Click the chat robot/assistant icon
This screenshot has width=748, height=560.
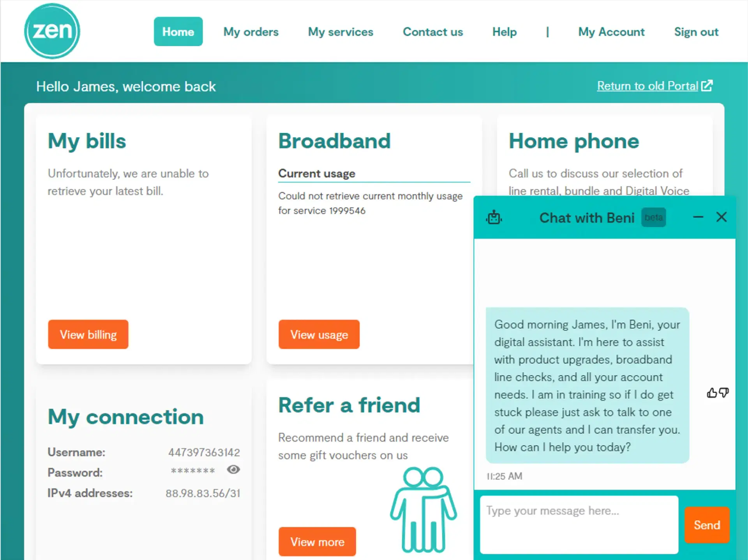494,217
